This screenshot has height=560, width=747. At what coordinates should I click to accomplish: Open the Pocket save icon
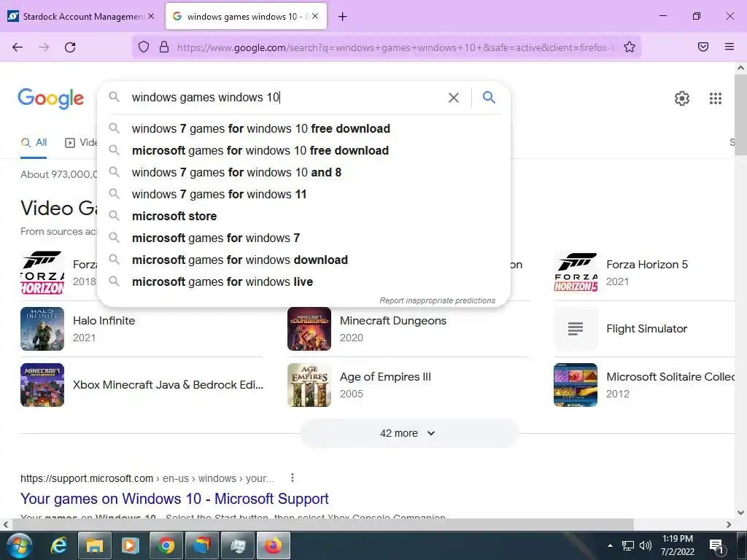point(703,47)
